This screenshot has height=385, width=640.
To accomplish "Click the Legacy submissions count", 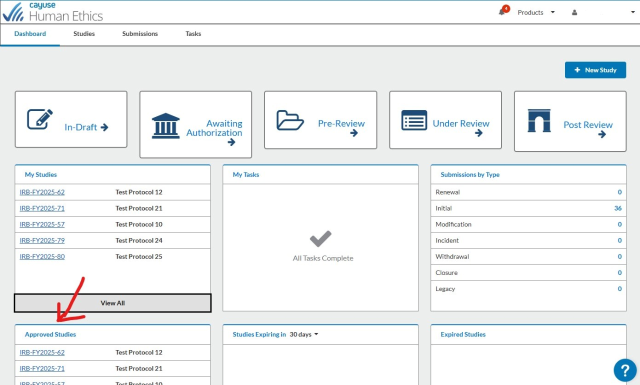I will point(620,289).
